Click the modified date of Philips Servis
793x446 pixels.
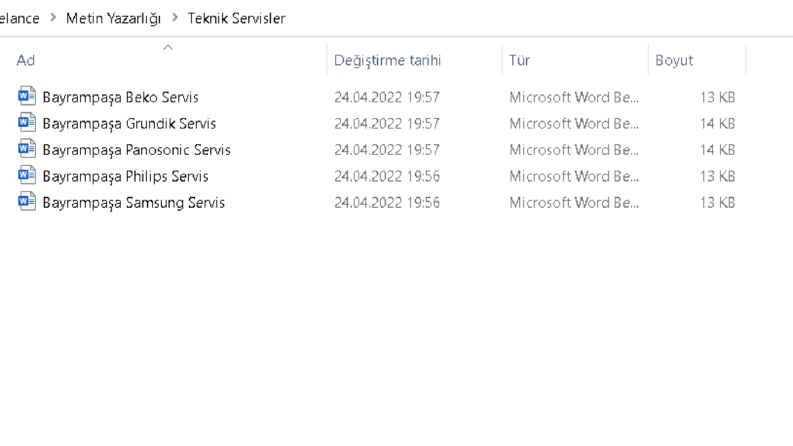click(x=387, y=176)
